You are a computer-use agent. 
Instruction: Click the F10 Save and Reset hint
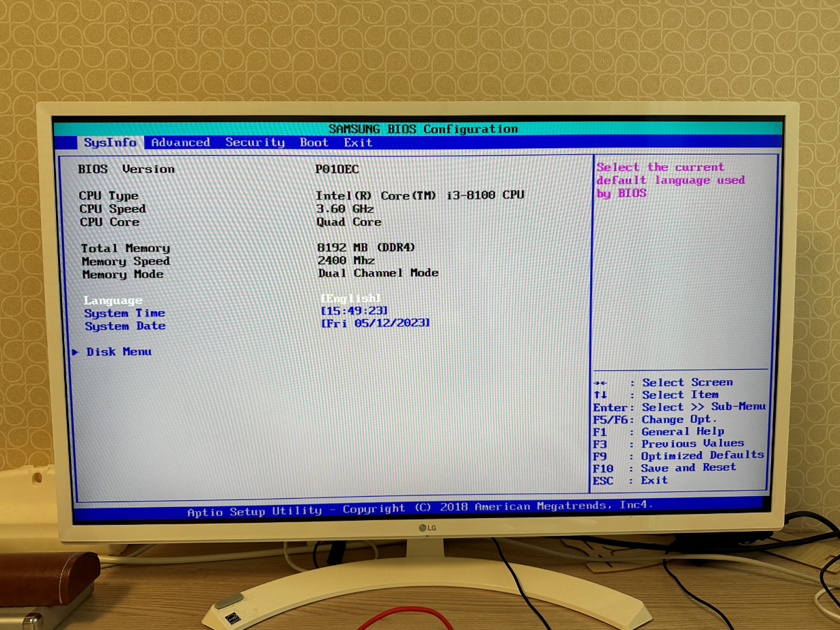(x=665, y=468)
